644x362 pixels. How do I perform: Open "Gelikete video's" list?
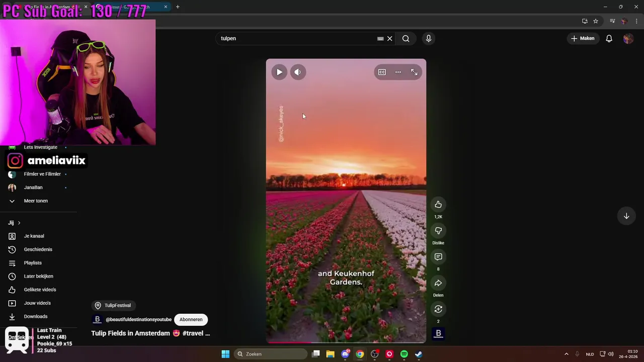(39, 290)
